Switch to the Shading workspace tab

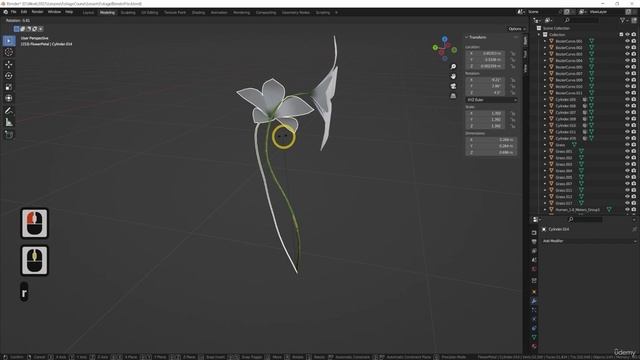198,13
